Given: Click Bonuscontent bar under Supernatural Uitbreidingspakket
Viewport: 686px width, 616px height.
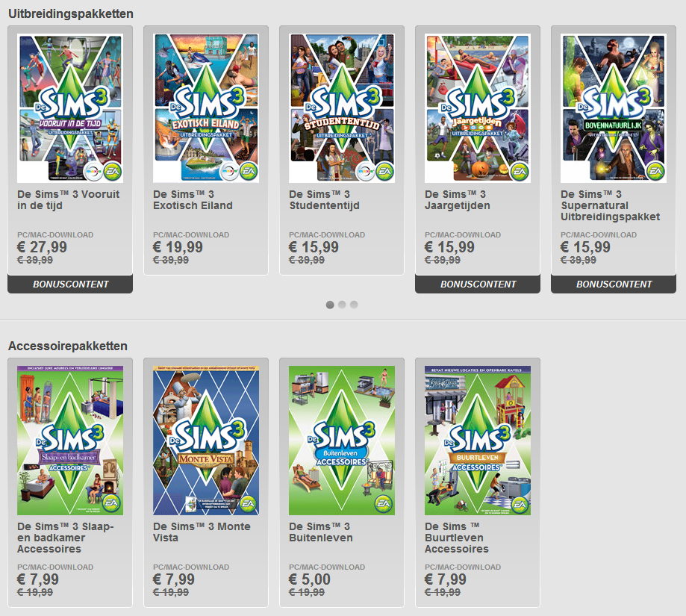Looking at the screenshot, I should [614, 284].
